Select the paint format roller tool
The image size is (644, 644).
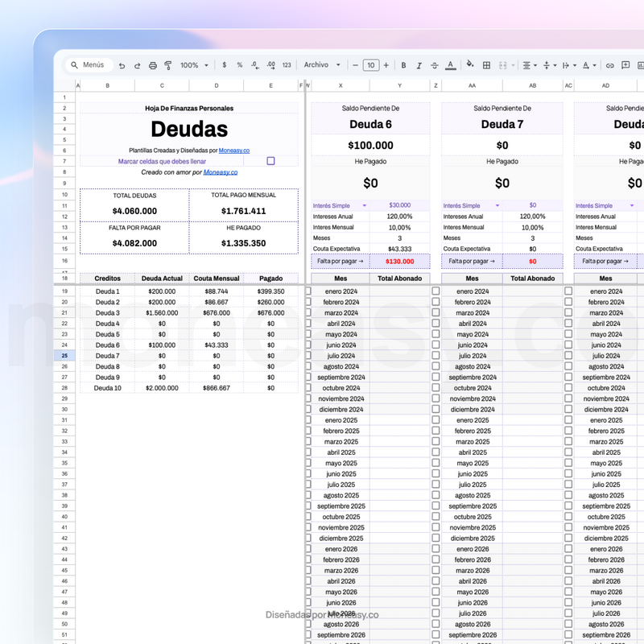[x=167, y=65]
